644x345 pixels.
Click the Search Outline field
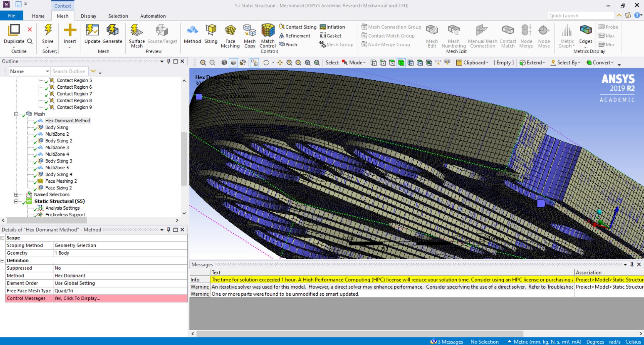[70, 71]
